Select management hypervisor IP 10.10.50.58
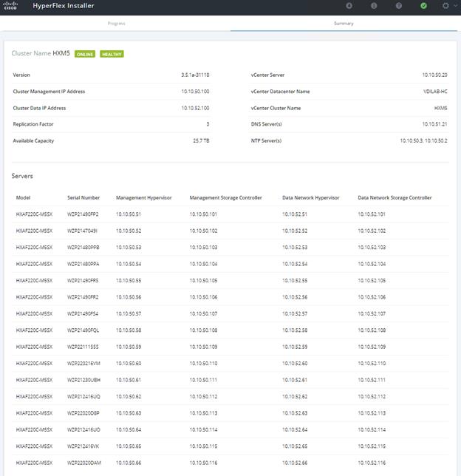This screenshot has height=476, width=461. click(x=129, y=330)
